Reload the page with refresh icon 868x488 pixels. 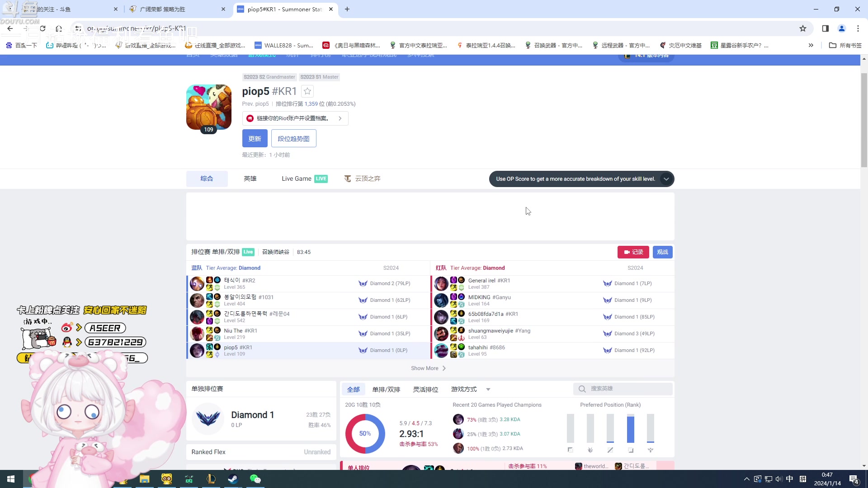(42, 28)
